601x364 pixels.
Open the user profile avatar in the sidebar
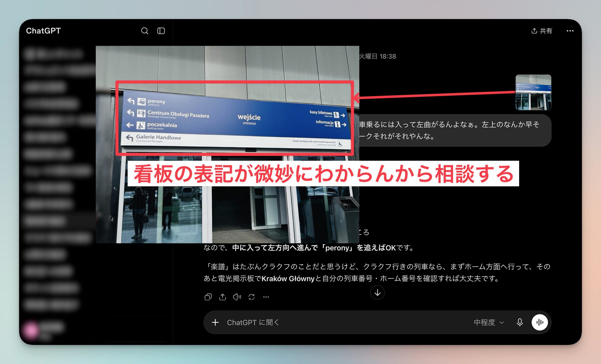click(31, 331)
